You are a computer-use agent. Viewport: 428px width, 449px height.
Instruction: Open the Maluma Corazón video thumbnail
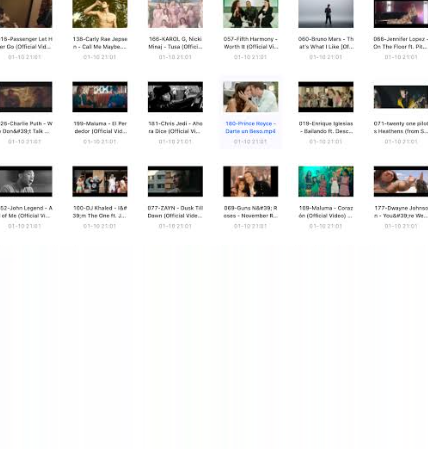click(326, 181)
